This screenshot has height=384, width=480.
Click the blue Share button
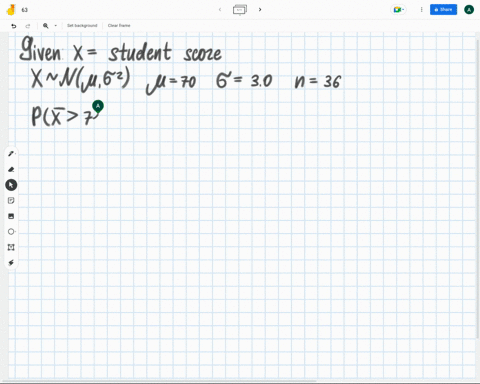[443, 10]
